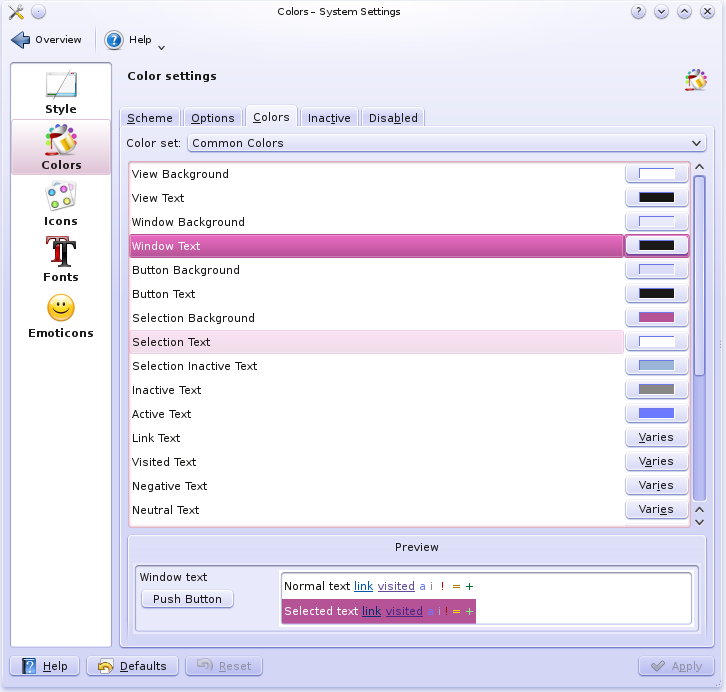Select the View Background row
The width and height of the screenshot is (726, 692).
(x=376, y=174)
